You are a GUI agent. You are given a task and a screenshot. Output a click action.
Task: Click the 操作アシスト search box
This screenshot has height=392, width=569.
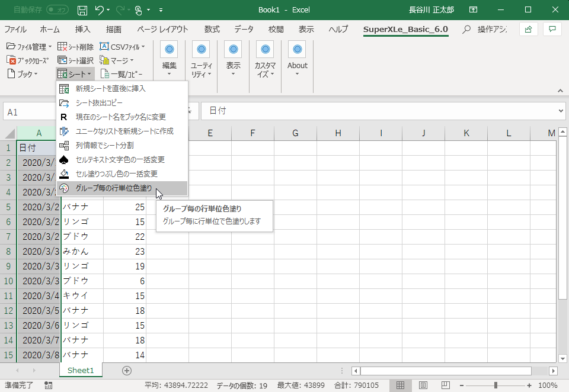pyautogui.click(x=485, y=30)
